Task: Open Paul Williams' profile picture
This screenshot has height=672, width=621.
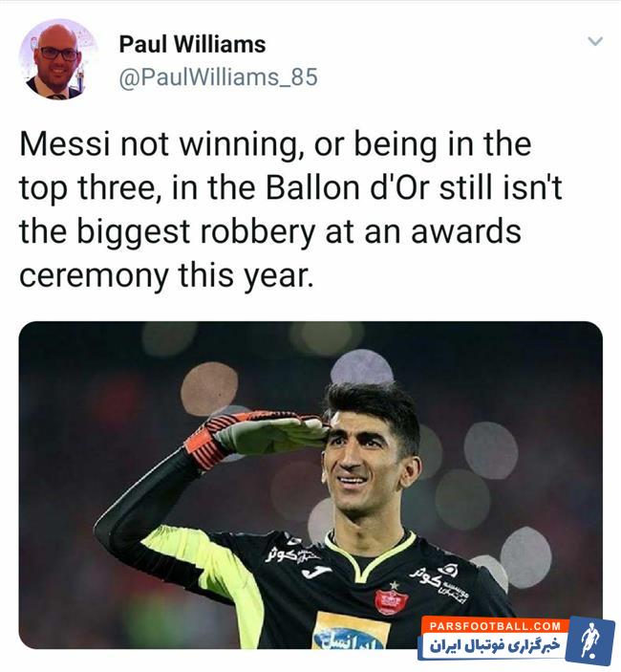Action: pyautogui.click(x=58, y=59)
